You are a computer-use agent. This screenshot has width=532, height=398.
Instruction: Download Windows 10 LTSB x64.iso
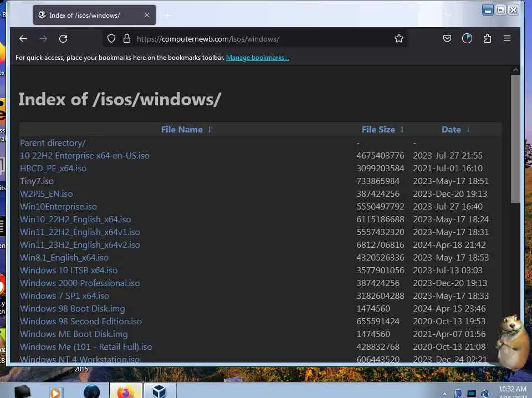click(x=69, y=271)
